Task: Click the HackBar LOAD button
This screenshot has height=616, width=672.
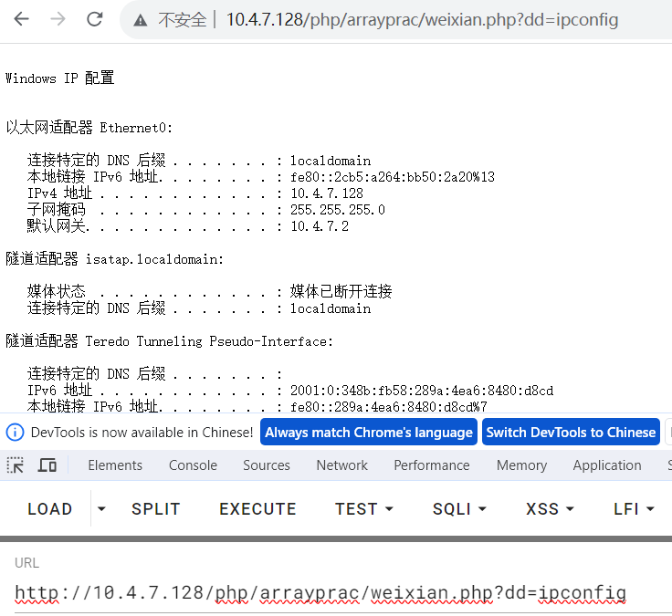Action: [x=49, y=509]
